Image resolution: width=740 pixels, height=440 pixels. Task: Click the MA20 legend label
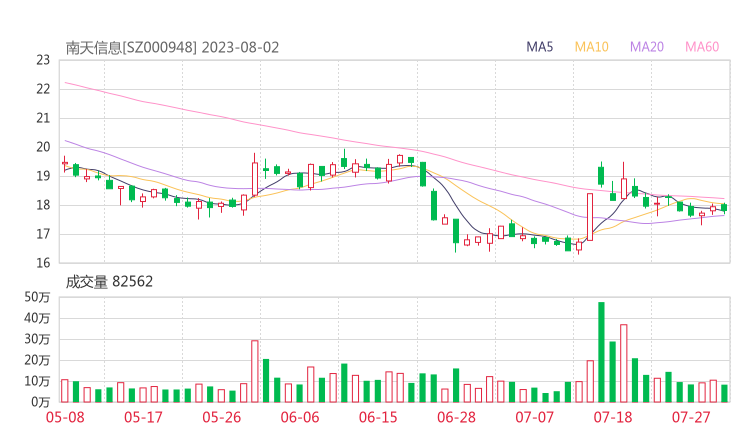(647, 47)
